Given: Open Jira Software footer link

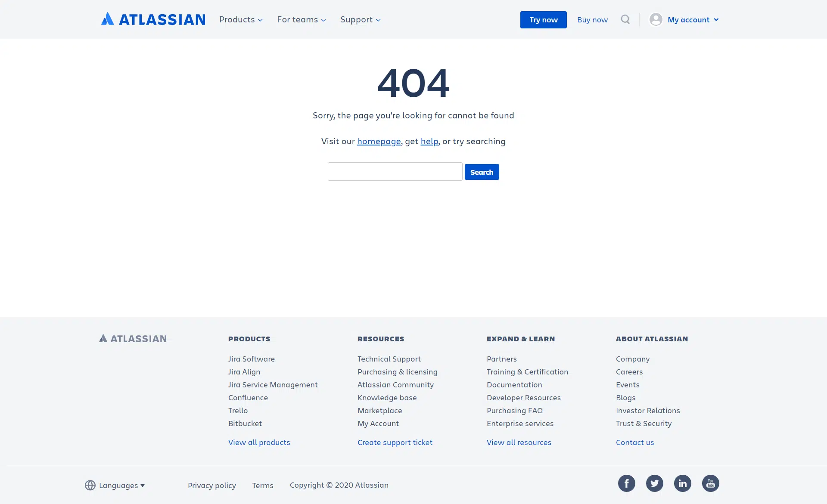Looking at the screenshot, I should click(252, 359).
